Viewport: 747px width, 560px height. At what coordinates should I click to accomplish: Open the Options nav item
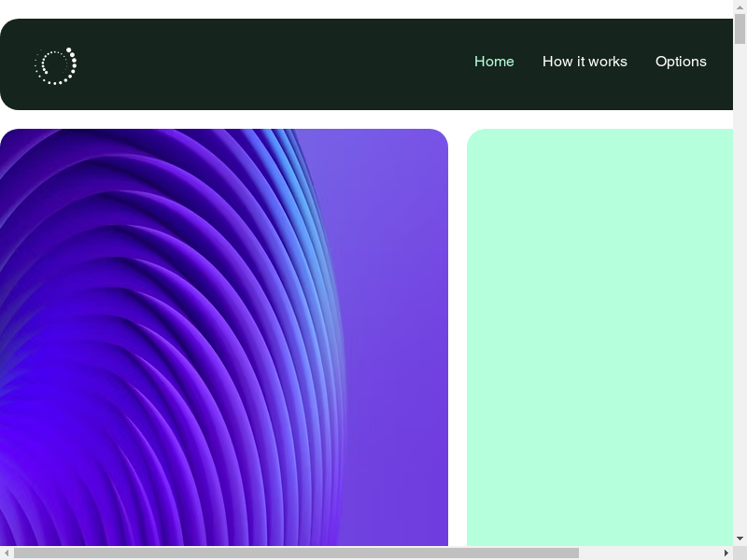tap(681, 62)
